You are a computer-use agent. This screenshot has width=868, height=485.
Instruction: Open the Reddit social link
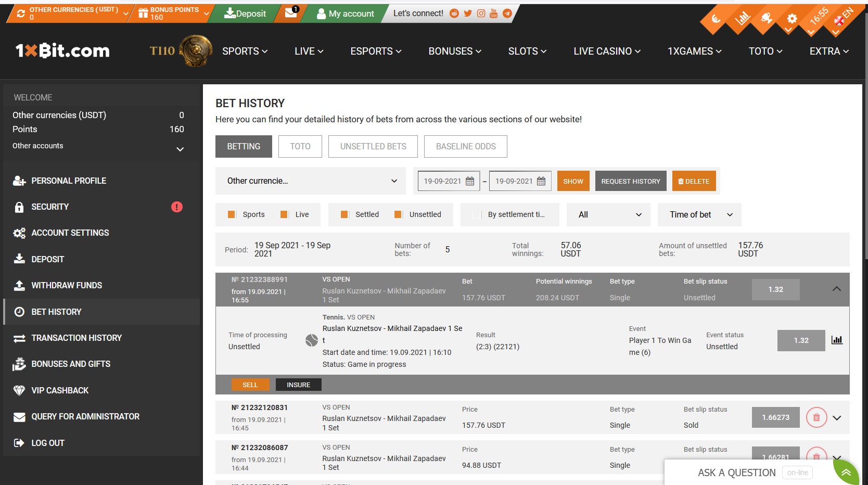454,14
